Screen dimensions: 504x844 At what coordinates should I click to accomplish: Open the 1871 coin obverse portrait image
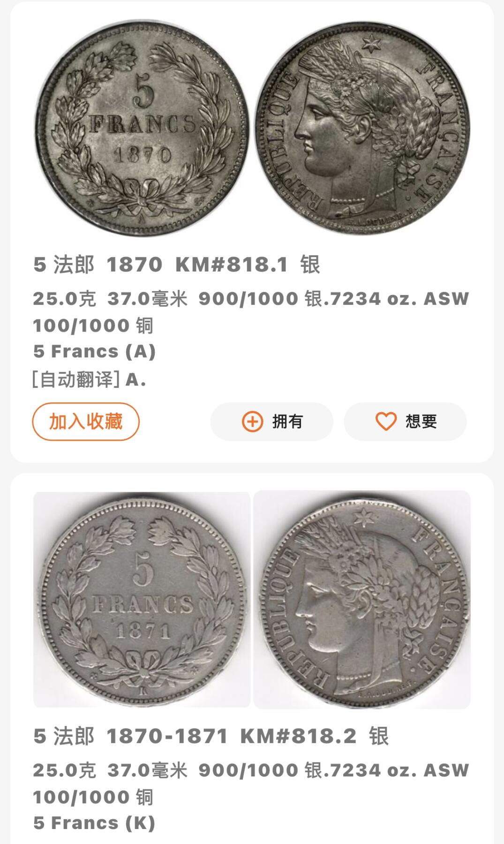pos(362,600)
